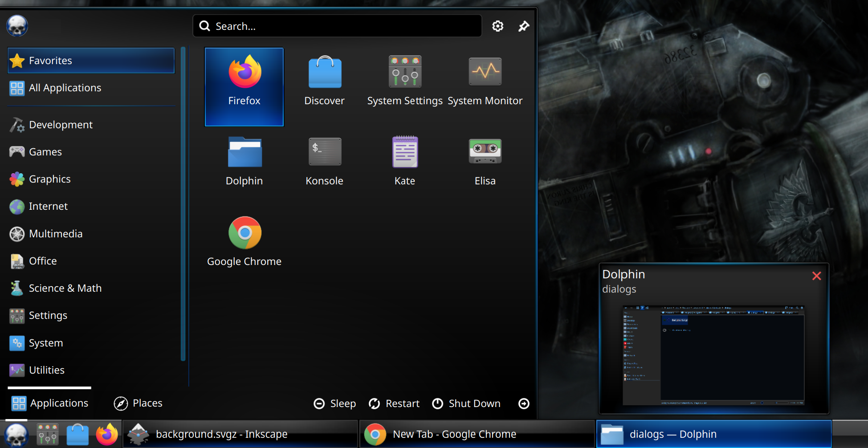The height and width of the screenshot is (448, 868).
Task: Launch Firefox from Favorites grid
Action: pos(244,87)
